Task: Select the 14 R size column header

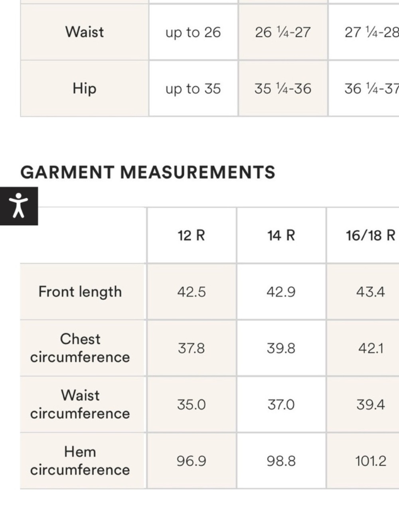Action: click(281, 235)
